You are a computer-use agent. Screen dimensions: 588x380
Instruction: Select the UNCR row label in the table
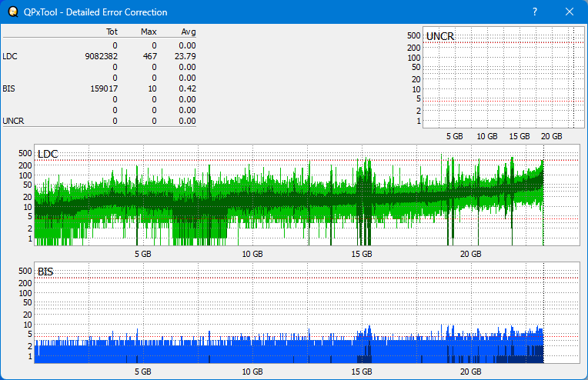point(12,121)
